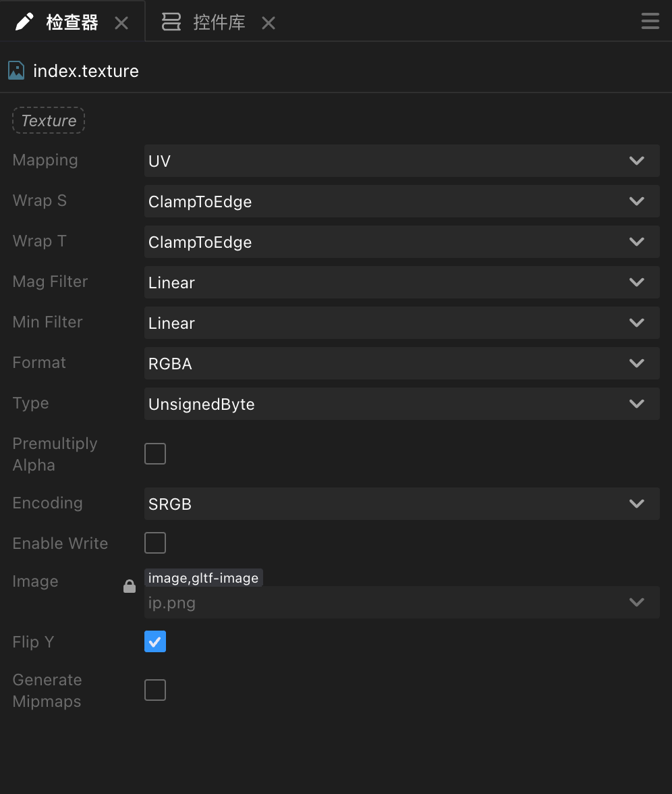Image resolution: width=672 pixels, height=794 pixels.
Task: Click the pencil icon on the 检查器 tab
Action: (x=24, y=22)
